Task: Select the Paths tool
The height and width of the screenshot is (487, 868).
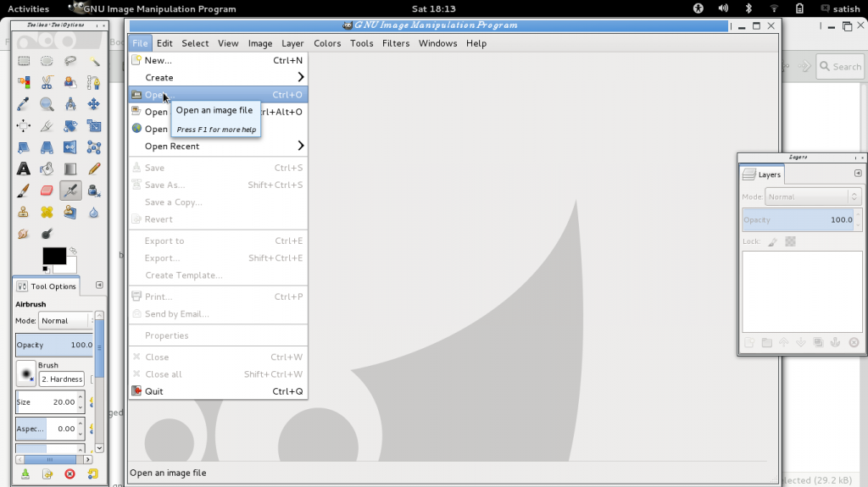Action: point(94,82)
